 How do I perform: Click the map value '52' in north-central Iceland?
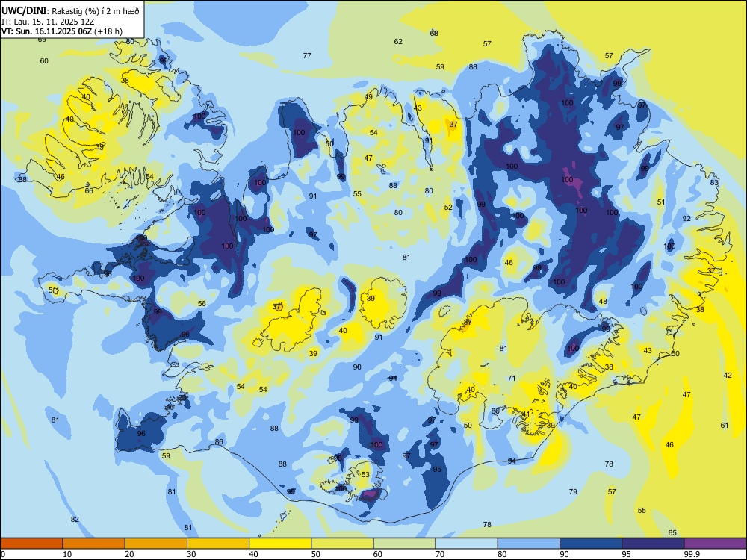448,207
